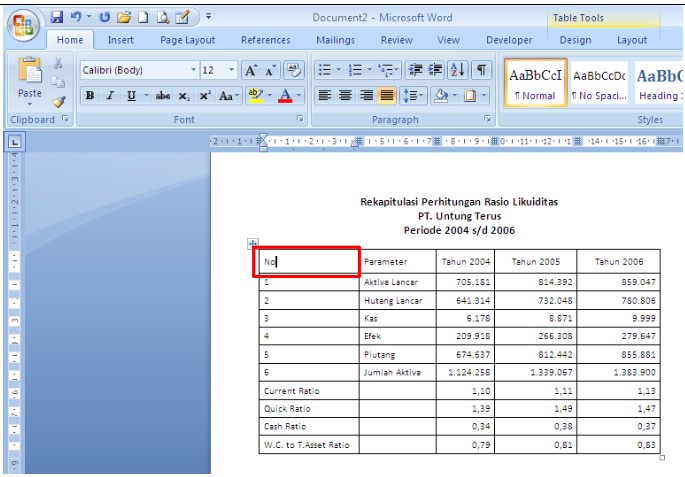The height and width of the screenshot is (477, 685).
Task: Open the Borders dropdown arrow
Action: (484, 95)
